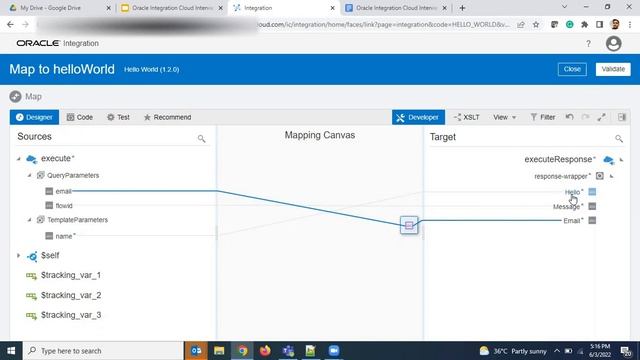This screenshot has width=640, height=360.
Task: Select the name source element
Action: tap(64, 236)
